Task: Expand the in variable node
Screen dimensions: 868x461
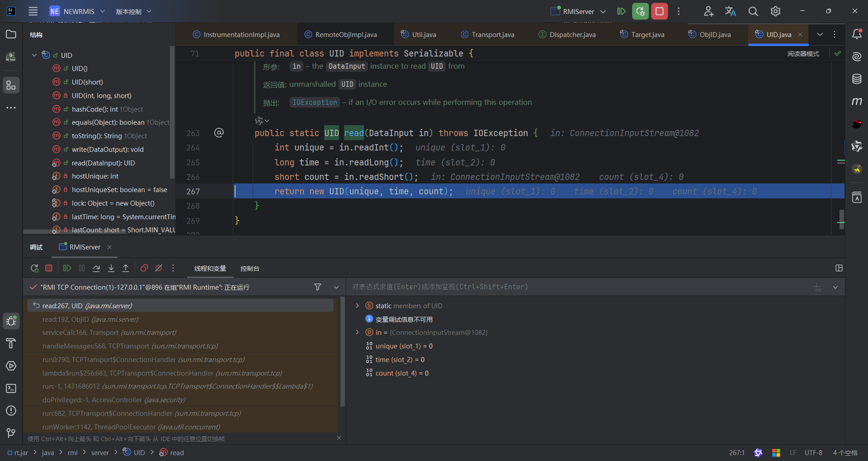Action: [x=357, y=332]
